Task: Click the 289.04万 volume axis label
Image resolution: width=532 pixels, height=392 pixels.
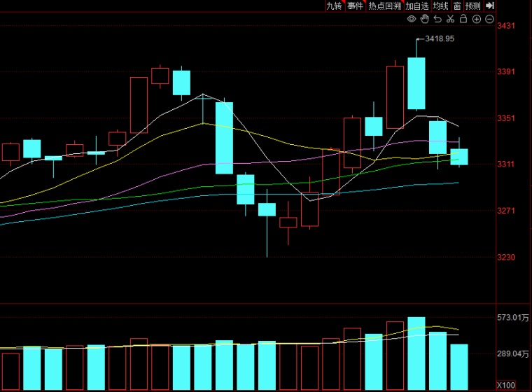Action: pyautogui.click(x=513, y=354)
